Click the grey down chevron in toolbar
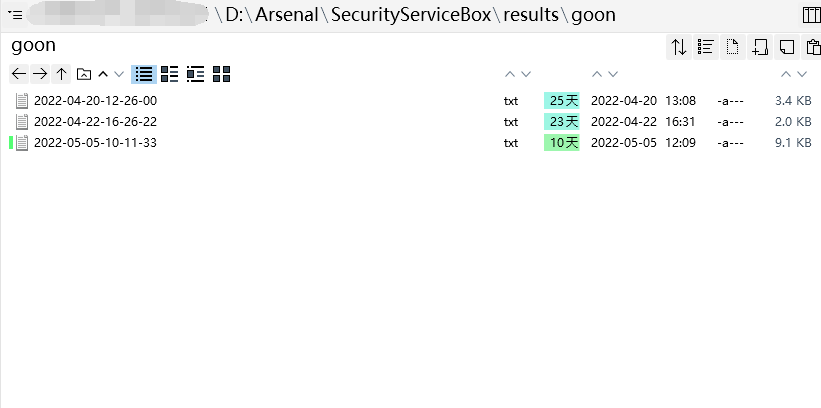Viewport: 821px width, 408px height. coord(119,74)
